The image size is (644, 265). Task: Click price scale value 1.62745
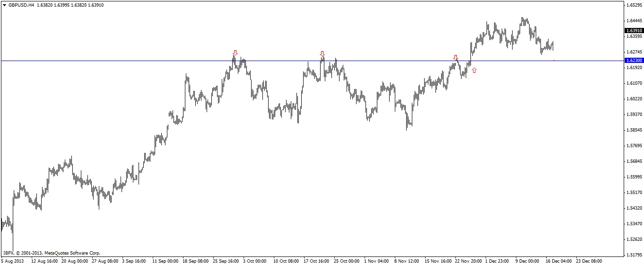pos(634,52)
